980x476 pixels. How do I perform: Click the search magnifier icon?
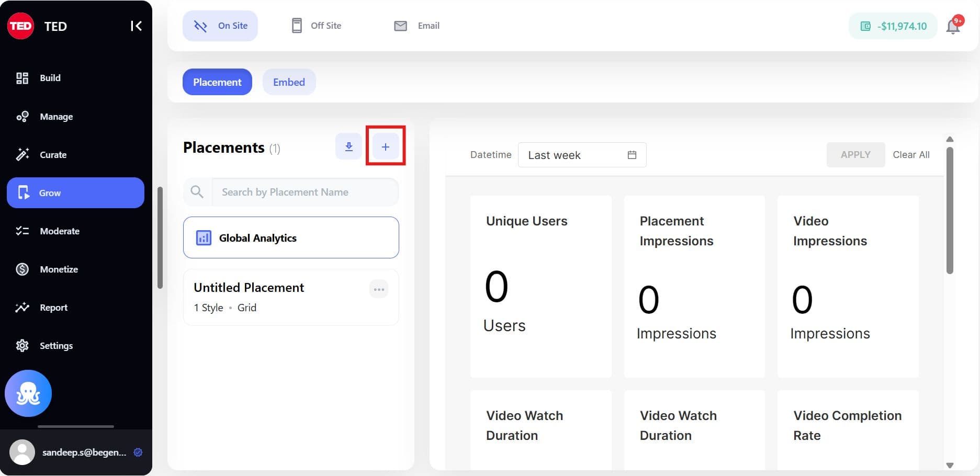[197, 192]
